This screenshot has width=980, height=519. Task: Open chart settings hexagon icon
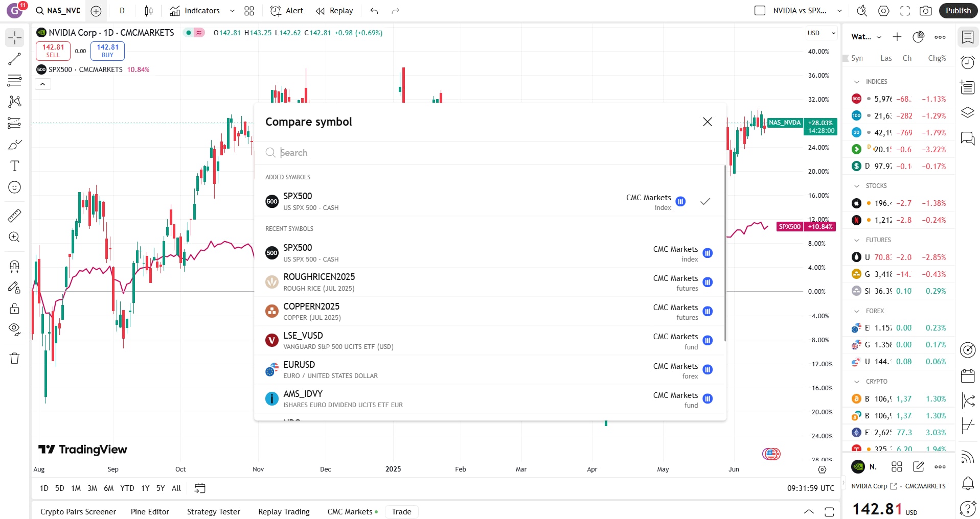(x=883, y=11)
